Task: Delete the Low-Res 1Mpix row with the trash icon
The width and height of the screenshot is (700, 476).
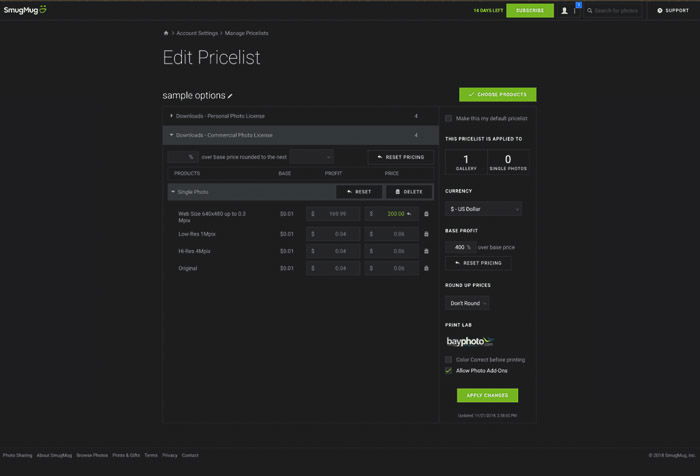Action: (x=426, y=234)
